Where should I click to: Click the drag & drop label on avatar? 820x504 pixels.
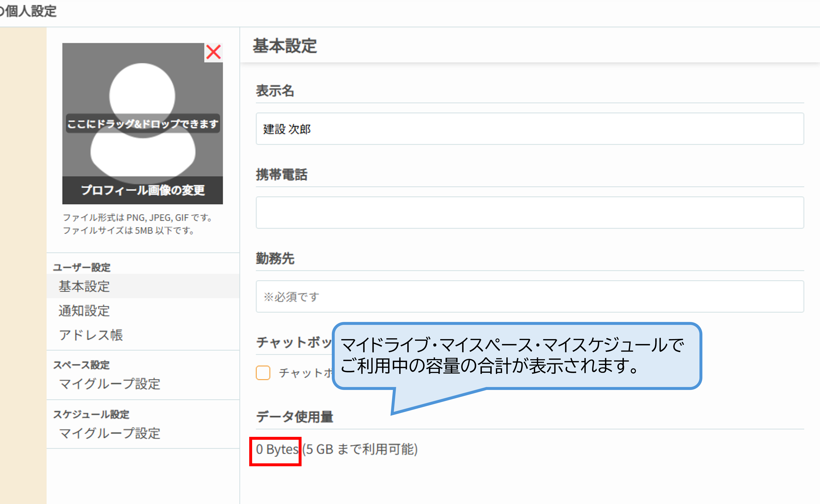[x=142, y=124]
